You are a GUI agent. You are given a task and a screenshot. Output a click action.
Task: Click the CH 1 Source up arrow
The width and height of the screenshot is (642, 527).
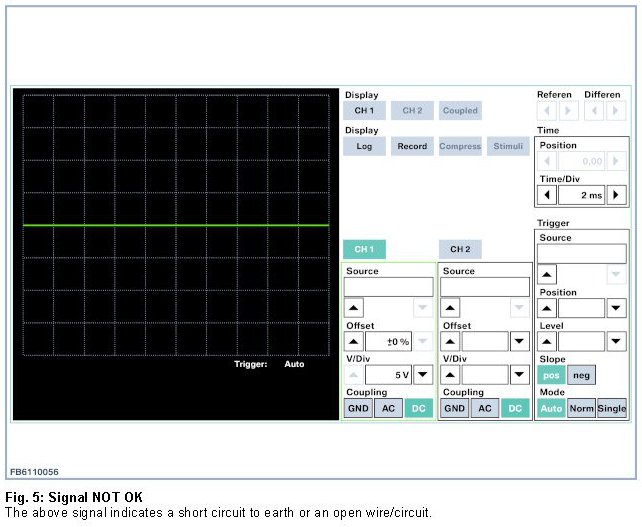tap(355, 308)
